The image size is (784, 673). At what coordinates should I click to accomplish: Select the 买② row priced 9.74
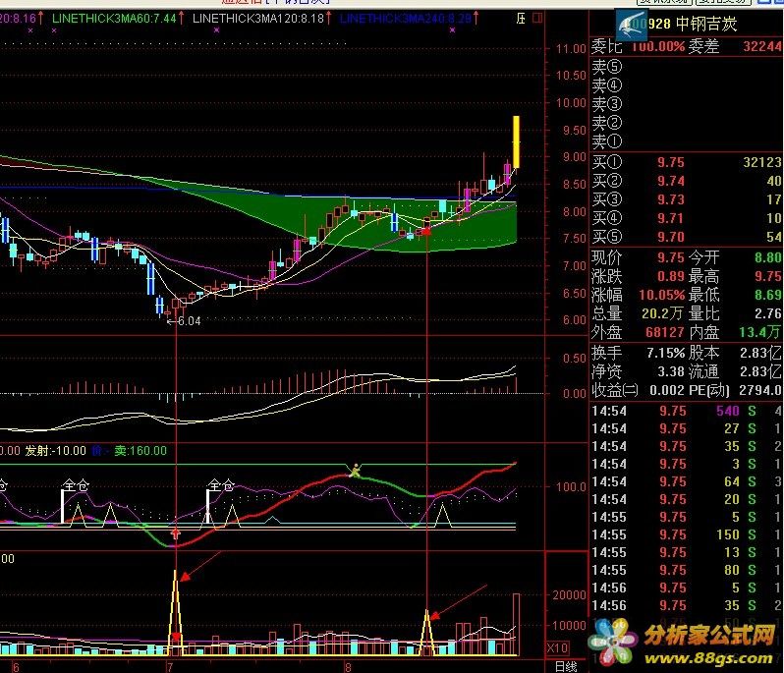tap(687, 181)
